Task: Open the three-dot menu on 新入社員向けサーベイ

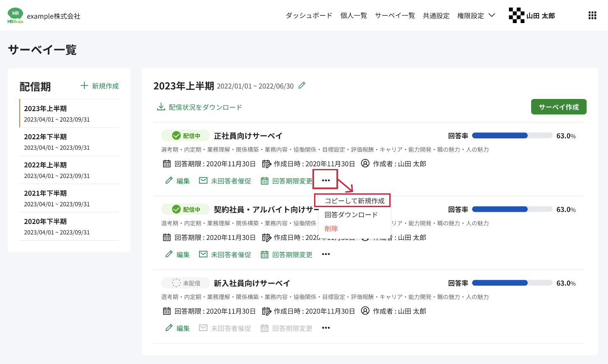Action: pyautogui.click(x=326, y=328)
